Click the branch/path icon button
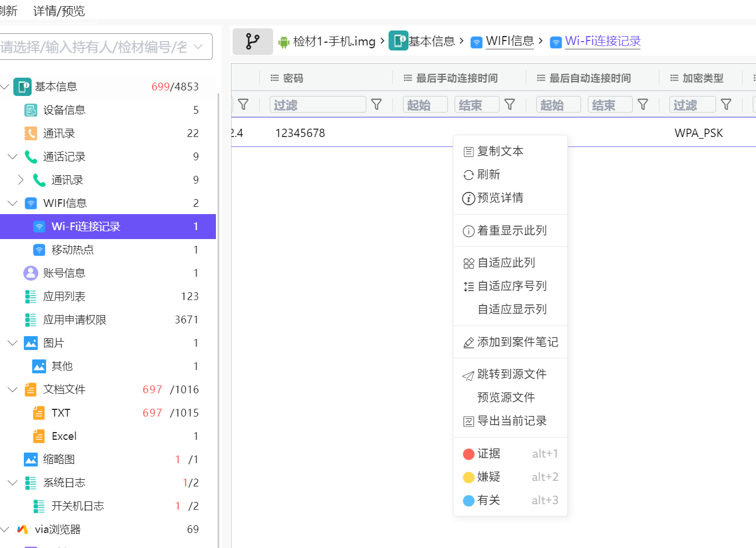This screenshot has height=548, width=756. [253, 42]
